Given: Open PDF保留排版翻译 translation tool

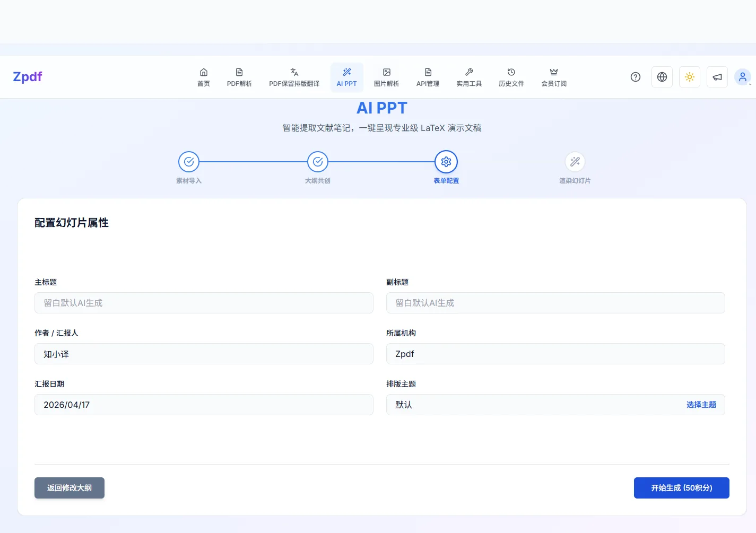Looking at the screenshot, I should tap(294, 77).
